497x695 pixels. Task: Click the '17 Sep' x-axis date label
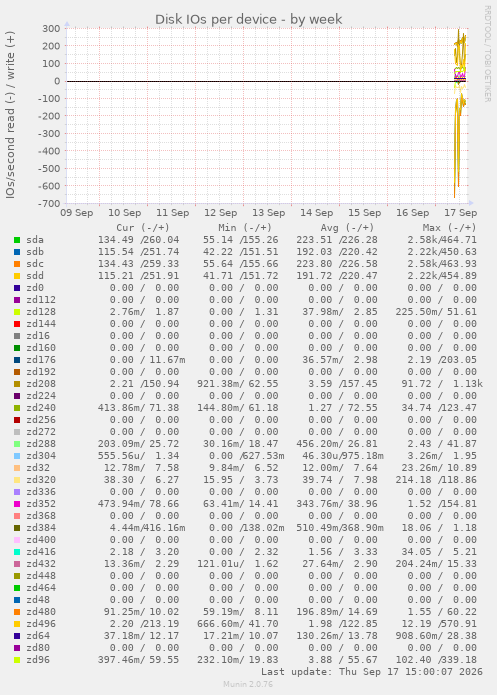[x=461, y=213]
